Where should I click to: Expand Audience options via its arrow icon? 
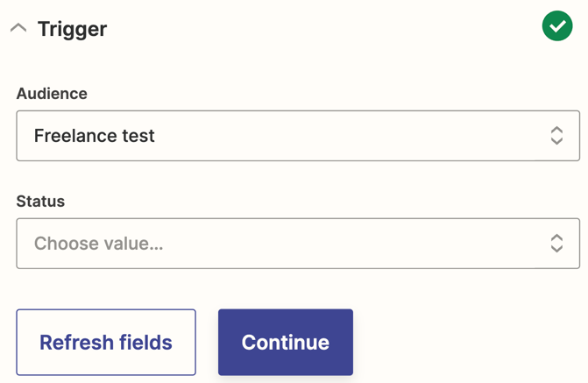[556, 136]
